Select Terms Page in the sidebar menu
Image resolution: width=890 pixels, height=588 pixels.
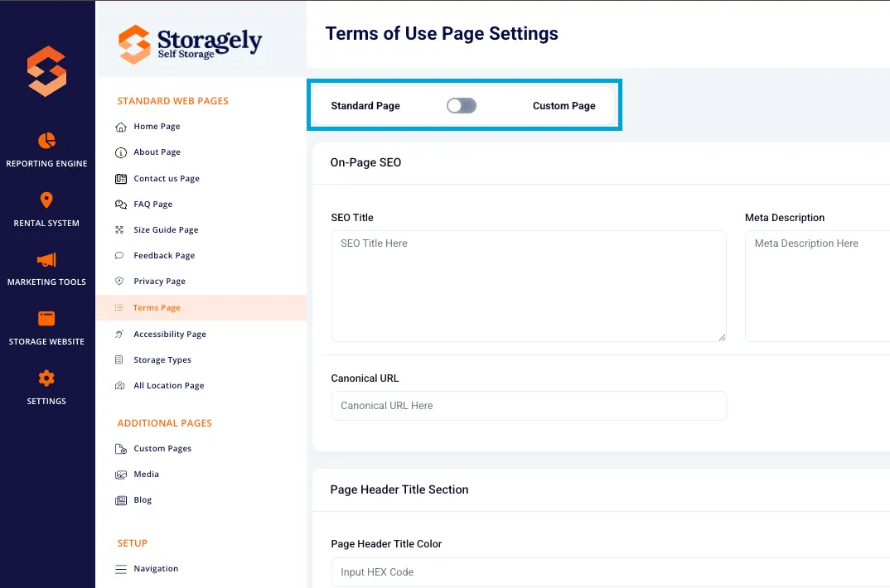click(x=201, y=307)
